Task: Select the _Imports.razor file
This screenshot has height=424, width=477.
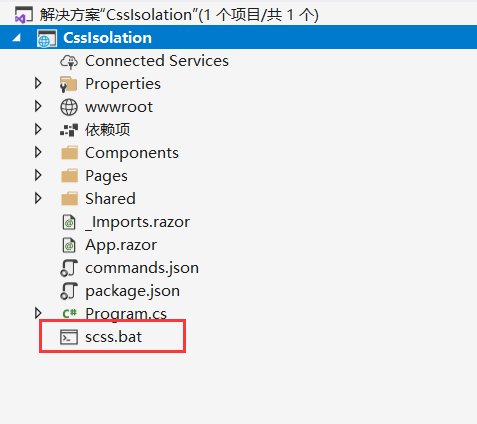Action: point(137,222)
